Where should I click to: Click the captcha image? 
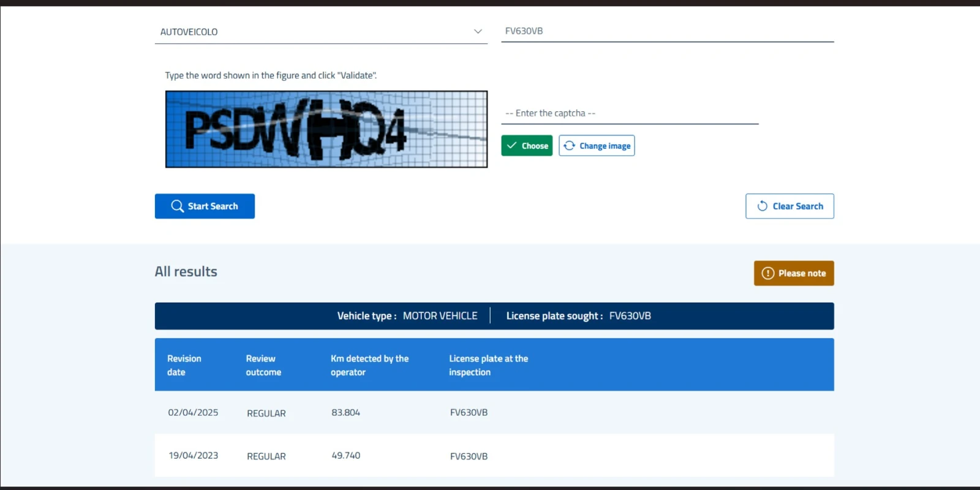(x=326, y=129)
